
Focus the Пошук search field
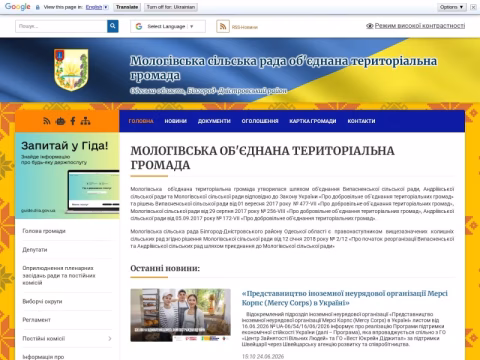61,26
